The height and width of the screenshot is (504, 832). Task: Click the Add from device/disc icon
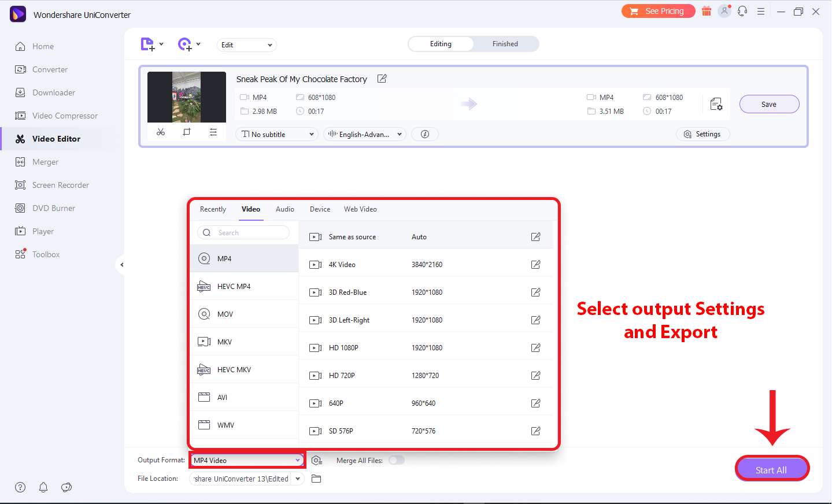pyautogui.click(x=184, y=44)
